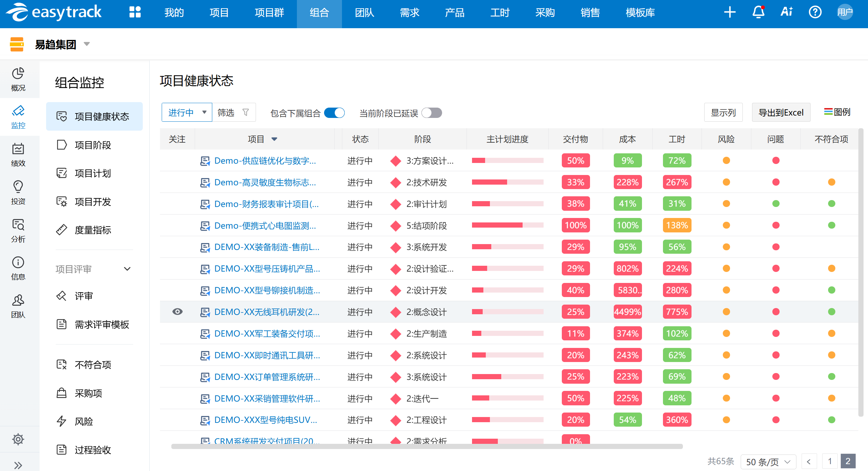Switch to the 团队 top menu

point(364,13)
